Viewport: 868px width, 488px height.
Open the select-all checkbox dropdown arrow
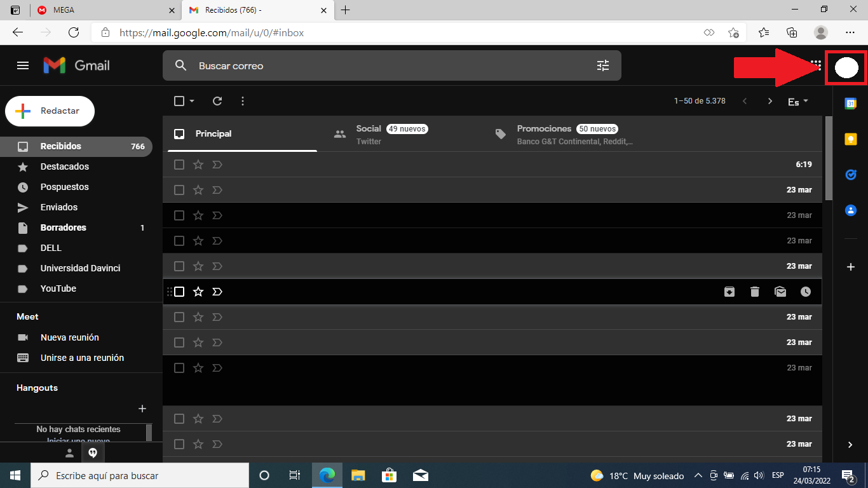[192, 101]
